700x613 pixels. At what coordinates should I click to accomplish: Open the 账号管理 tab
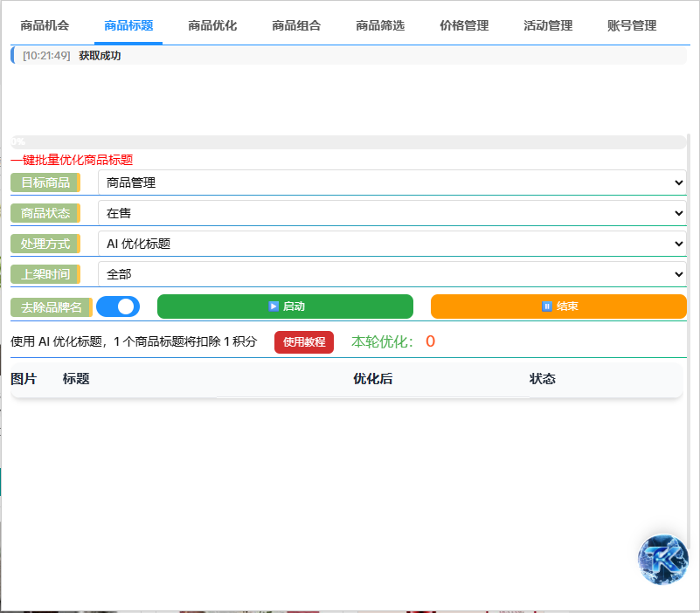point(632,26)
